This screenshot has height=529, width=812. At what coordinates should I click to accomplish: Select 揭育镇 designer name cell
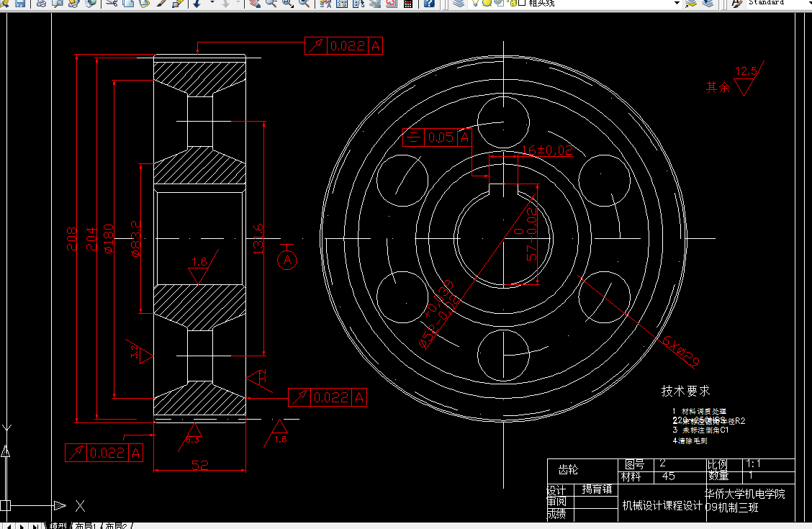pyautogui.click(x=597, y=489)
